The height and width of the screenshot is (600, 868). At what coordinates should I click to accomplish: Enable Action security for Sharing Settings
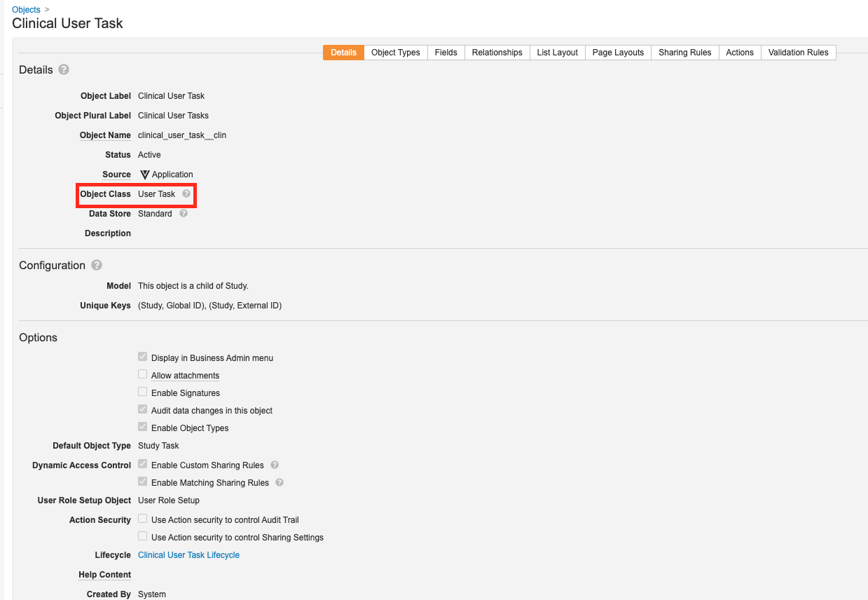click(143, 537)
